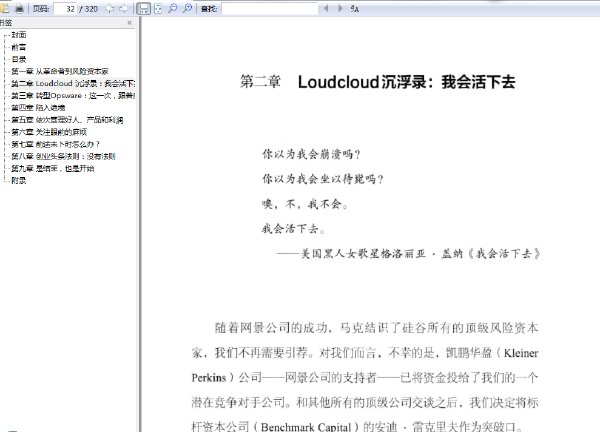Open 第九章 是结束，也是开始

click(52, 168)
